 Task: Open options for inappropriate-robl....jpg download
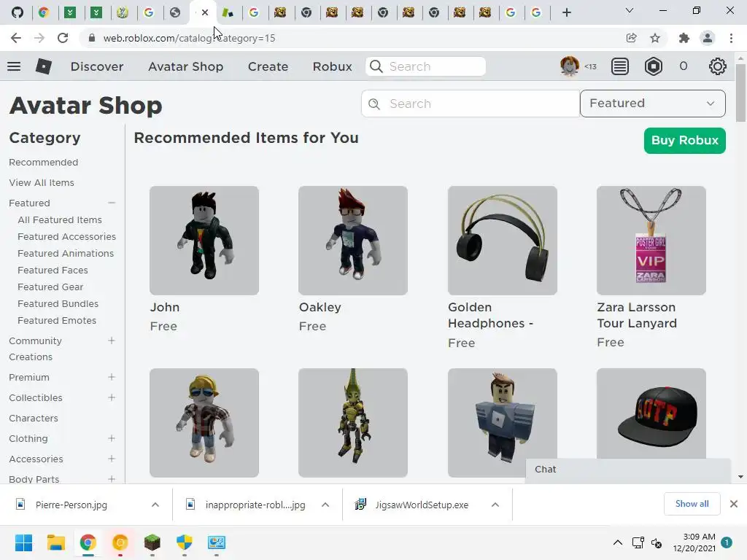point(325,505)
